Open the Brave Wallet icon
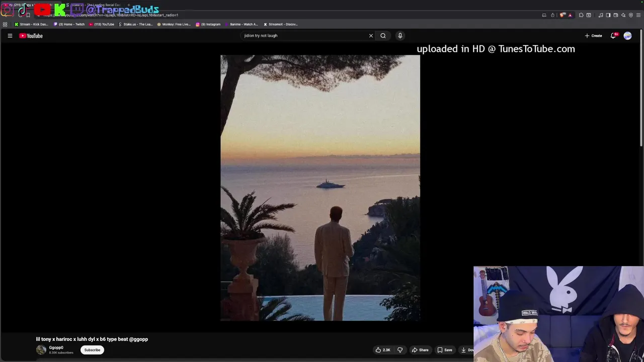Viewport: 644px width, 362px height. [x=616, y=15]
